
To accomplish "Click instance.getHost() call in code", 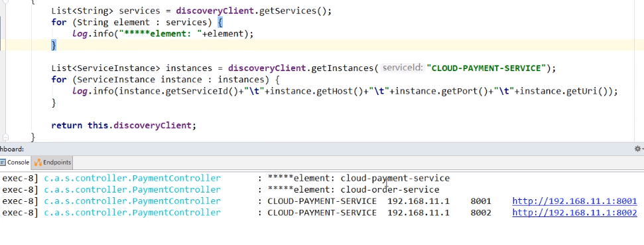I will pos(316,91).
